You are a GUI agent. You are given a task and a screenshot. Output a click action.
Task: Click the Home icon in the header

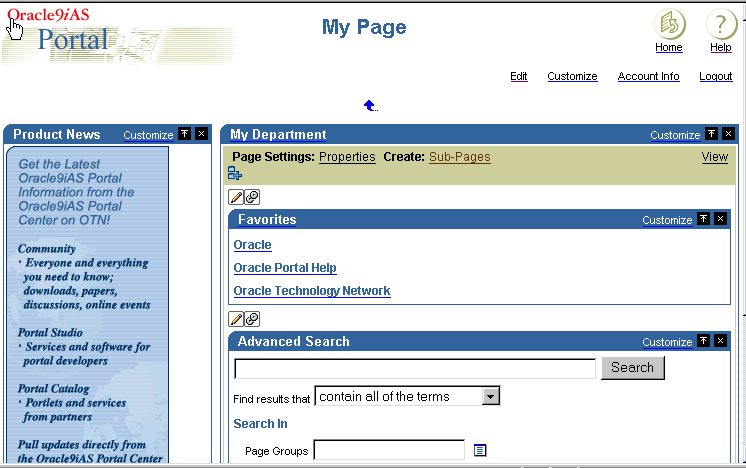[669, 24]
